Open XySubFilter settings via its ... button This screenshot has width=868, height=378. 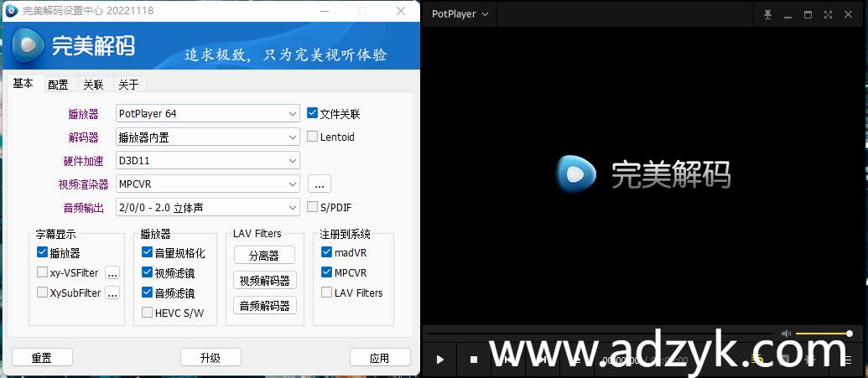pyautogui.click(x=112, y=293)
